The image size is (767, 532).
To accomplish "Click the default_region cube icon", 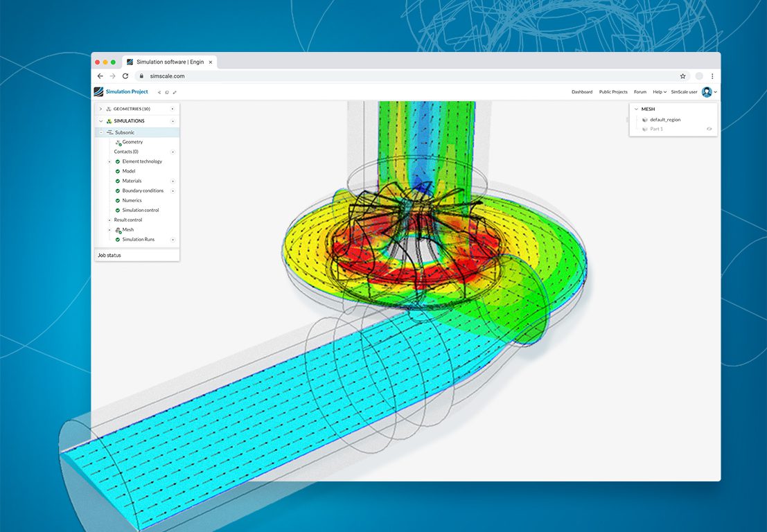I will (x=645, y=120).
